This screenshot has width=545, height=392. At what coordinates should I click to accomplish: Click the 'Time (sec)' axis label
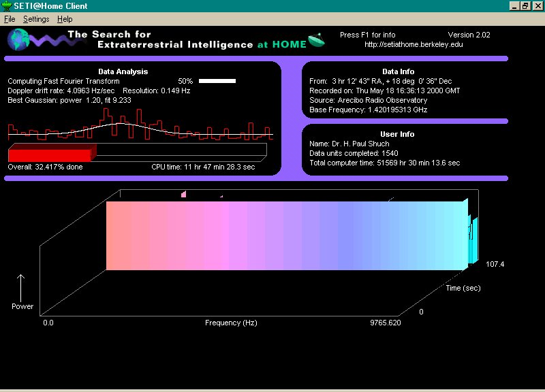[463, 288]
